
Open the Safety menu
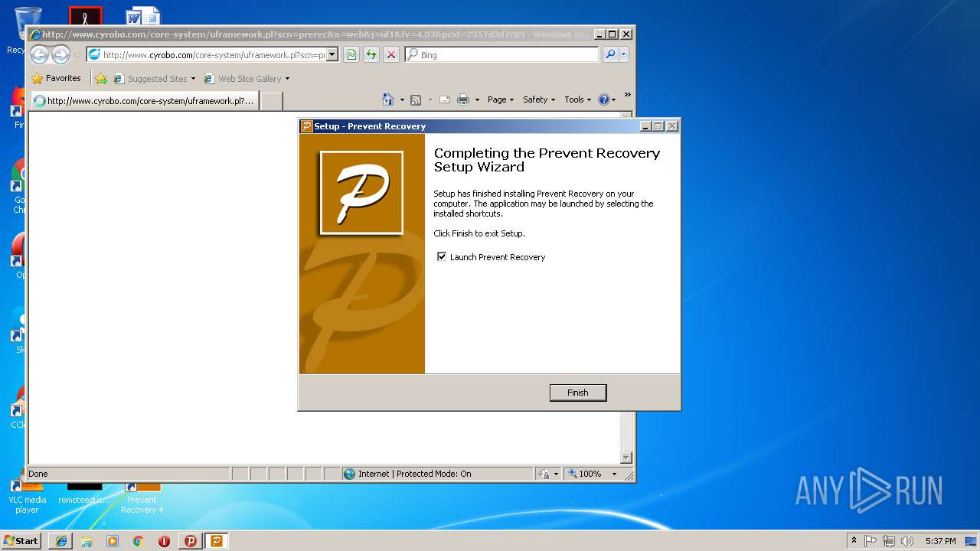point(539,99)
